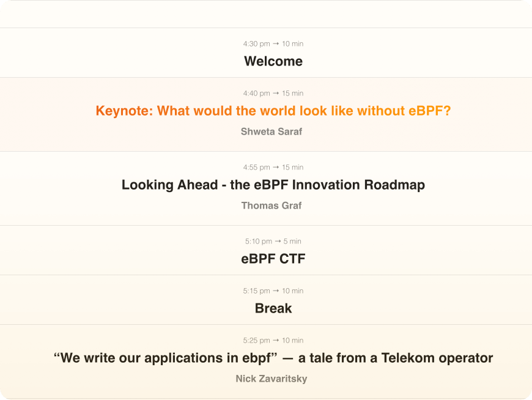This screenshot has height=400, width=532.
Task: Select the Break schedule entry
Action: click(273, 308)
